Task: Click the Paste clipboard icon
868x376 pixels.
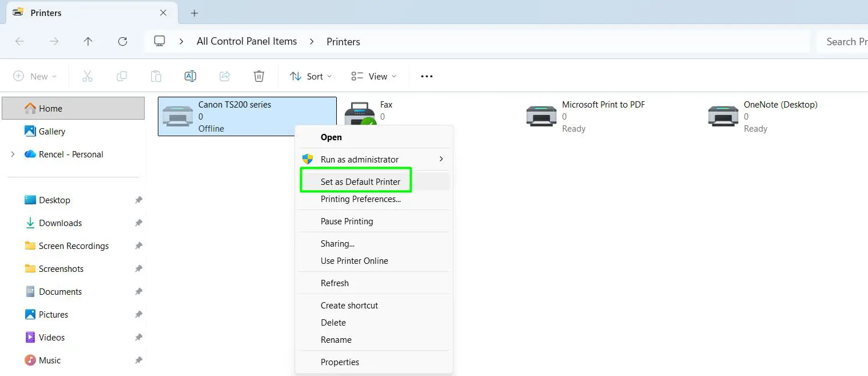Action: (x=156, y=76)
